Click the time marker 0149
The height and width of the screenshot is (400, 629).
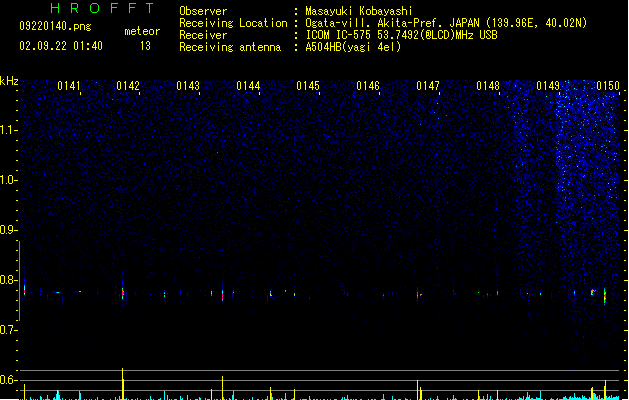[x=548, y=86]
